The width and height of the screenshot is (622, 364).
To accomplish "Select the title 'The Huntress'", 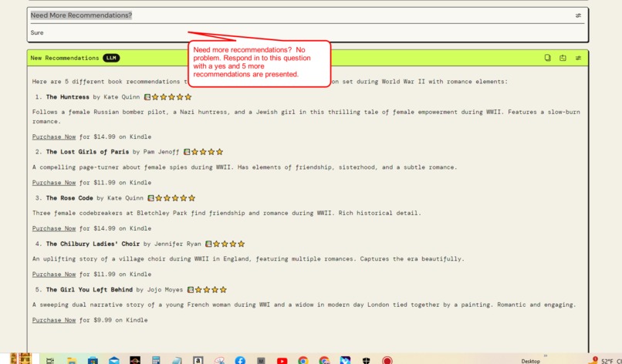I will (67, 96).
